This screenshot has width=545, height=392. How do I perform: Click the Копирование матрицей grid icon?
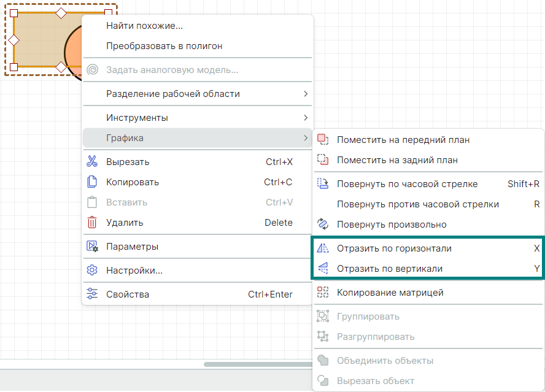click(323, 293)
